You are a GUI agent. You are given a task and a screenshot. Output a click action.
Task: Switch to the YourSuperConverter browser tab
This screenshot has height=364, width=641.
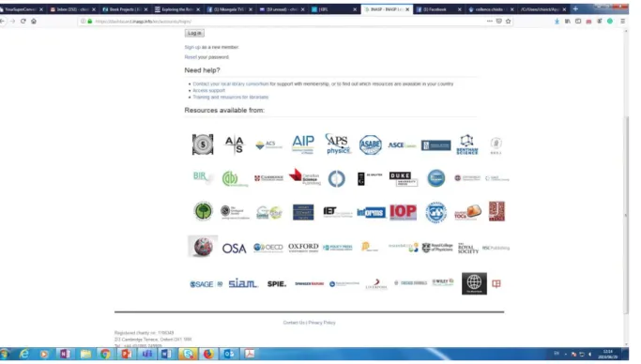pos(21,9)
